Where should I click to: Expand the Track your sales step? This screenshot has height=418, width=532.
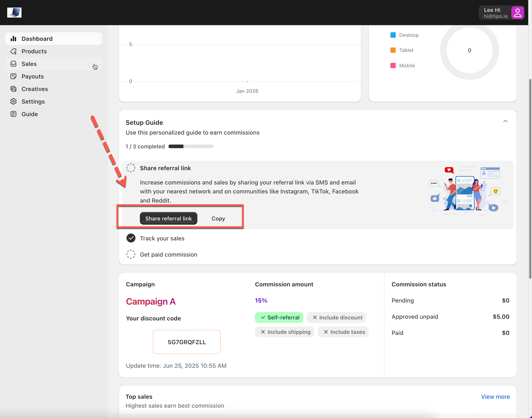(x=162, y=238)
